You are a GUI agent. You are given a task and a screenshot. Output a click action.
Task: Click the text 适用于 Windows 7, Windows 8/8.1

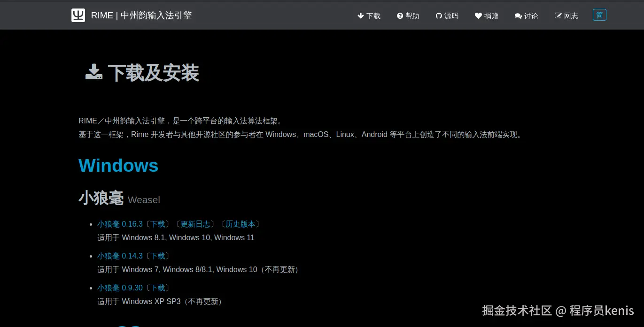[x=155, y=270]
